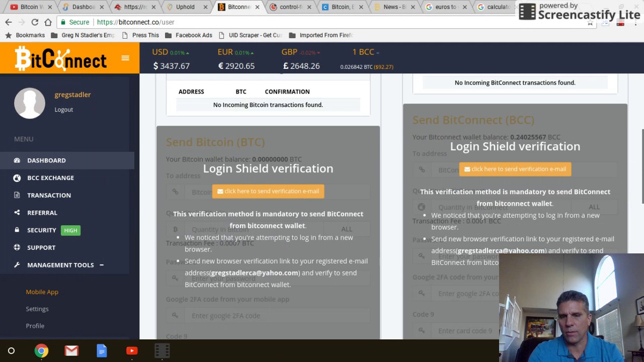The width and height of the screenshot is (644, 362).
Task: Click the page vertical scrollbar
Action: 642,166
